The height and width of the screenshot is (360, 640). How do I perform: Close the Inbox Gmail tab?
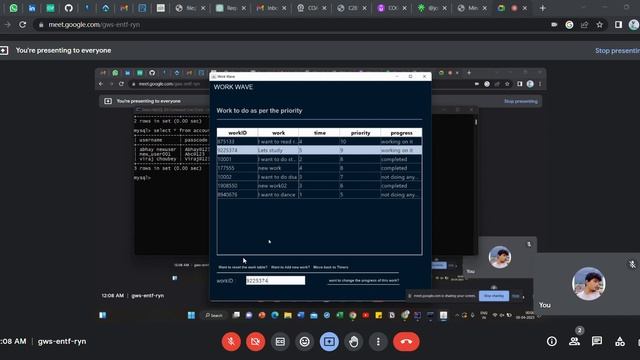pos(284,8)
